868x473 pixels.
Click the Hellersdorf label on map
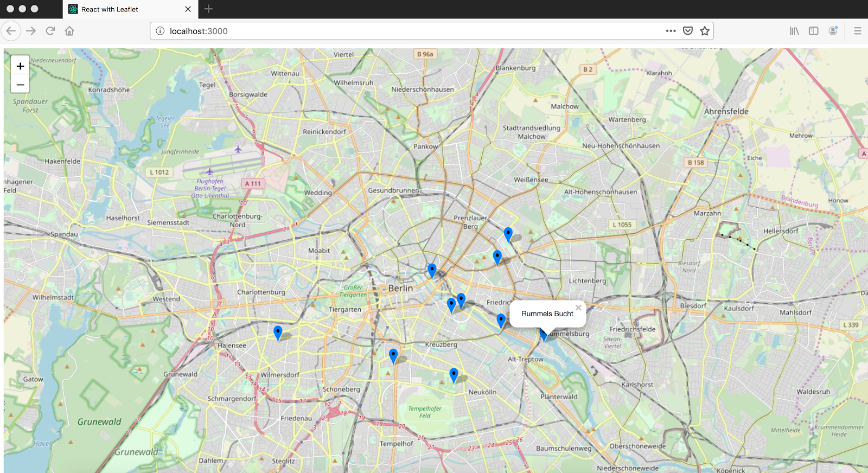781,231
